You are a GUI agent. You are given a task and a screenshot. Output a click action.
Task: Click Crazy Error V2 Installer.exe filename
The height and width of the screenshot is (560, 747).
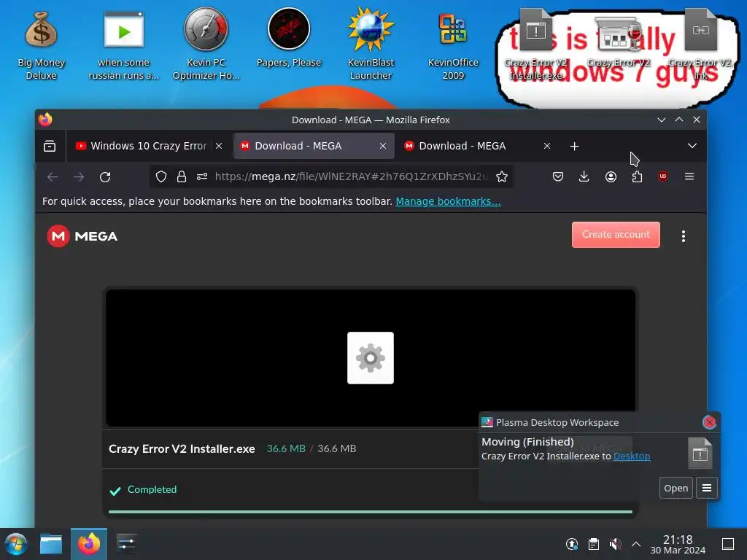[182, 449]
